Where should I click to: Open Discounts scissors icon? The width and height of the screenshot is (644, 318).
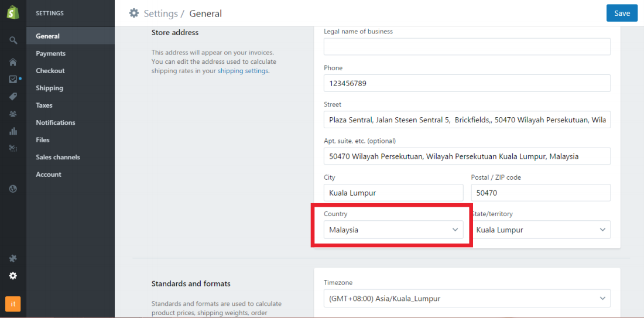(13, 148)
